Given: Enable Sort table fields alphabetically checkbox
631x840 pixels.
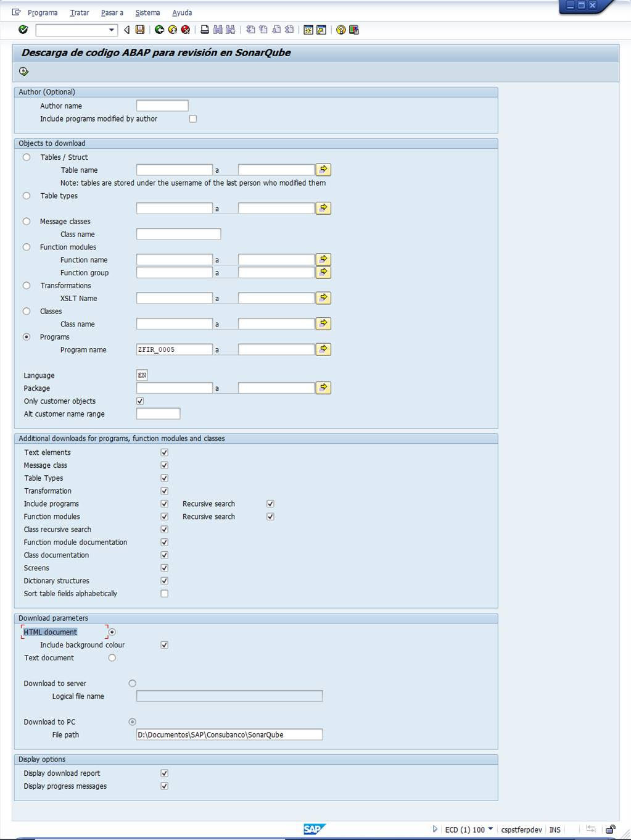Looking at the screenshot, I should (x=164, y=594).
